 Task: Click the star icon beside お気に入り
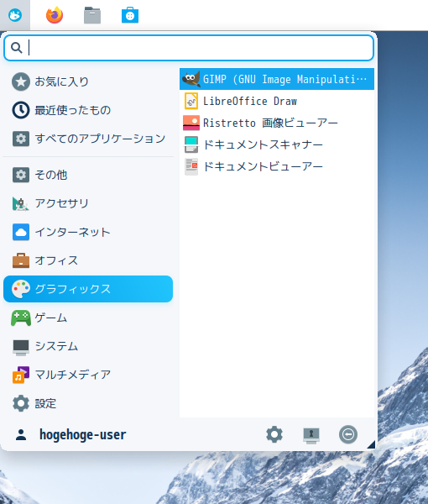pyautogui.click(x=21, y=81)
